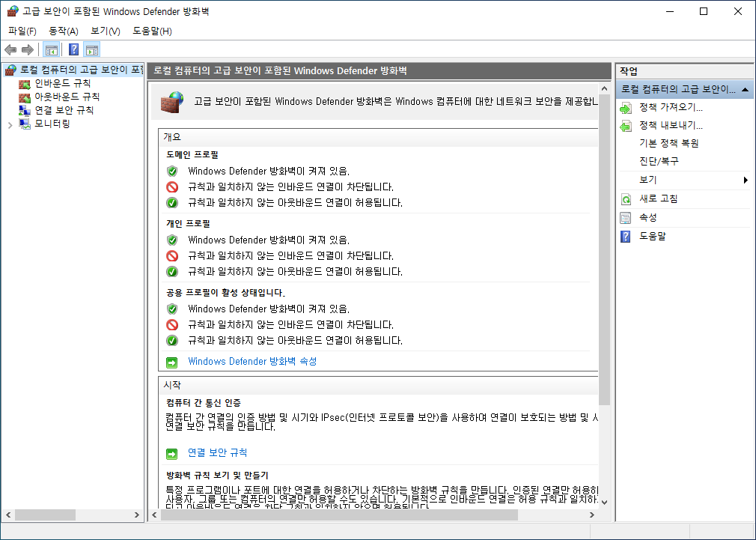The height and width of the screenshot is (540, 756).
Task: Click 새로 고침 action
Action: [x=658, y=198]
